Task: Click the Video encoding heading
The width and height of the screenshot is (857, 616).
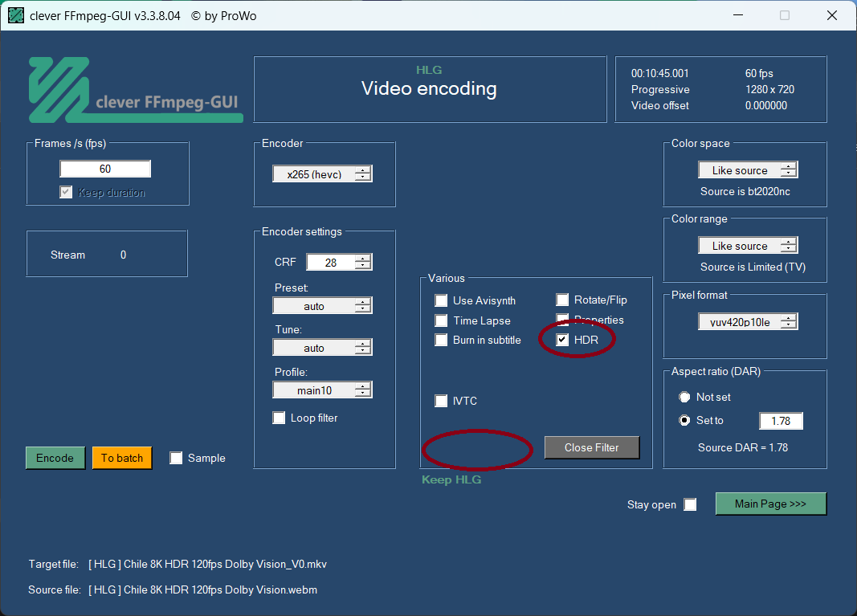Action: point(429,88)
